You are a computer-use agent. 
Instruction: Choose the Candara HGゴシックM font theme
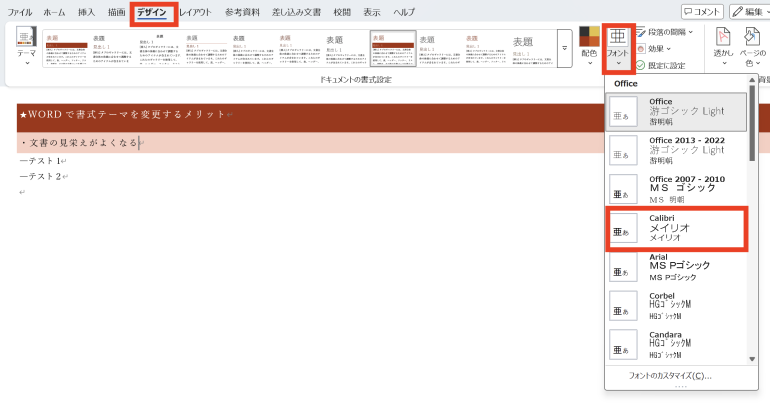676,345
